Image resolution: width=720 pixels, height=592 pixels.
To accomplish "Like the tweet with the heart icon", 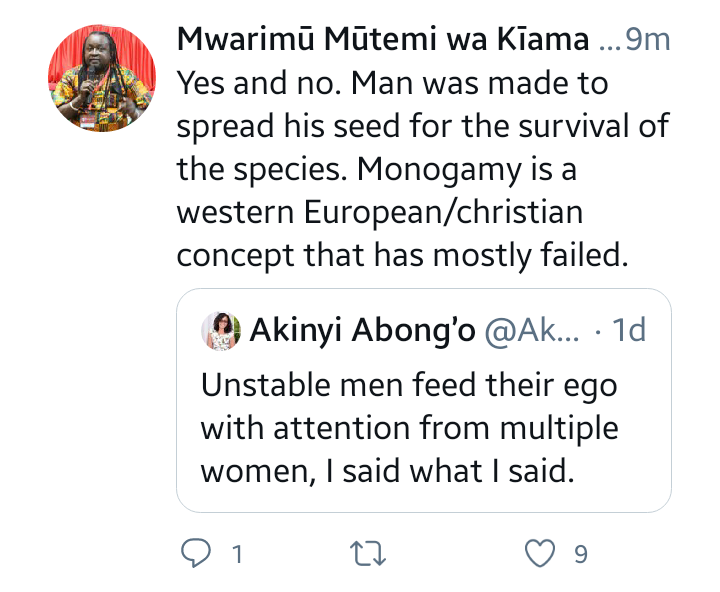I will click(x=540, y=553).
